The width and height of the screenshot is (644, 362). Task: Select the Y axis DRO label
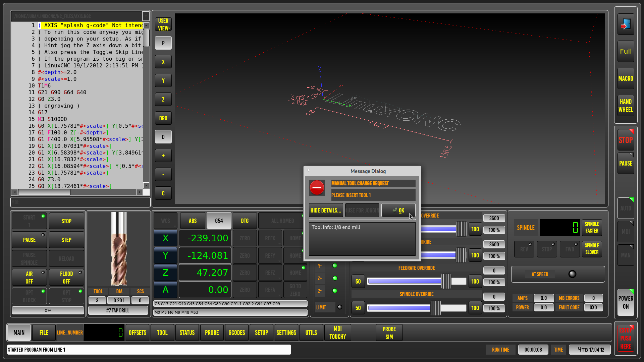click(x=165, y=256)
